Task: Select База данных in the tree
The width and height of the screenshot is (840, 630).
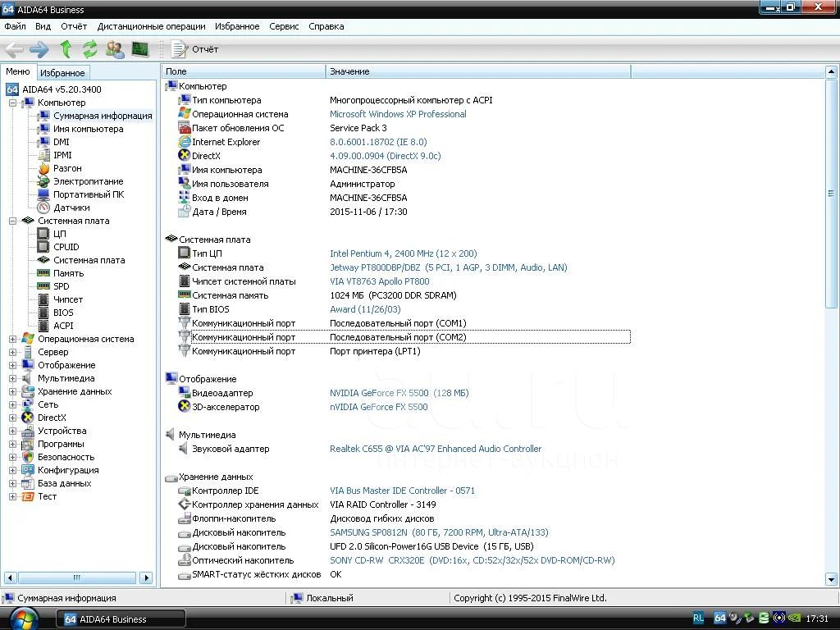Action: tap(64, 483)
